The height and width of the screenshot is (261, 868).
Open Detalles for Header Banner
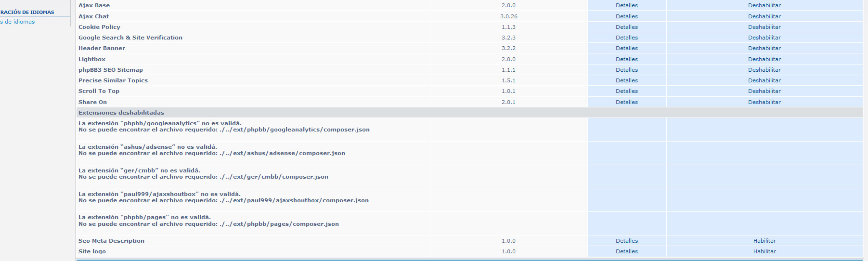(x=626, y=48)
